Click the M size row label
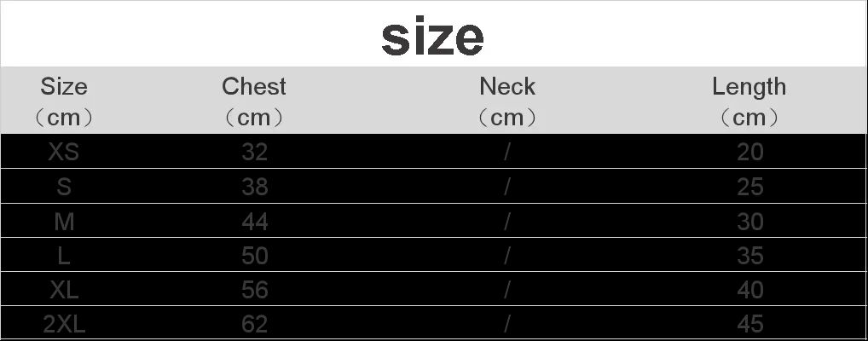Viewport: 868px width, 341px height. tap(64, 222)
